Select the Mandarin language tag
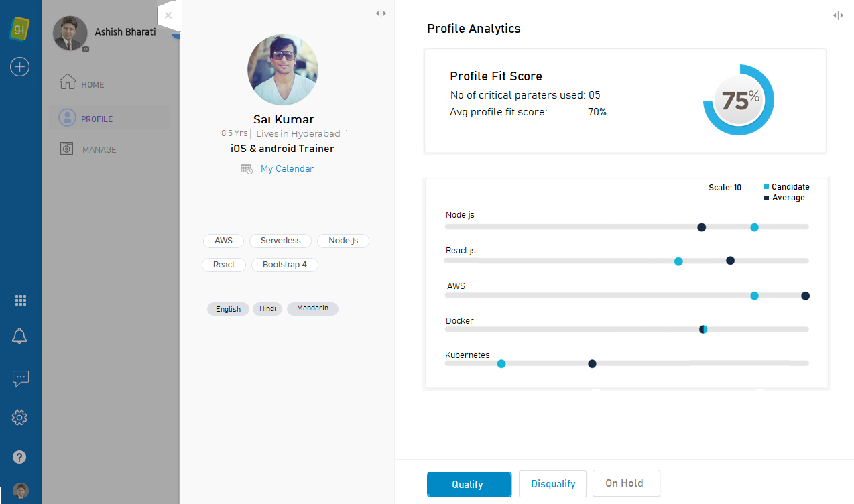 pyautogui.click(x=312, y=308)
